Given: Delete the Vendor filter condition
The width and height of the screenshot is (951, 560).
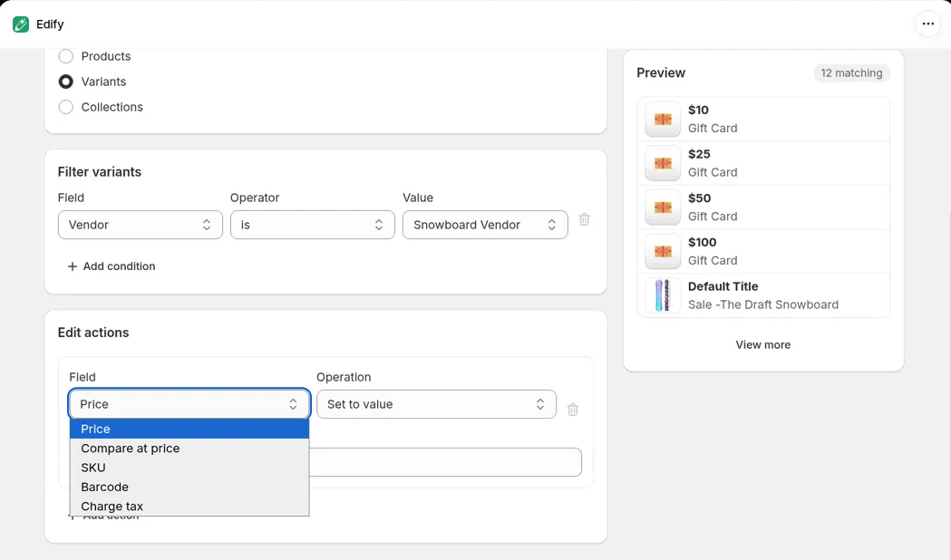Looking at the screenshot, I should [x=584, y=219].
